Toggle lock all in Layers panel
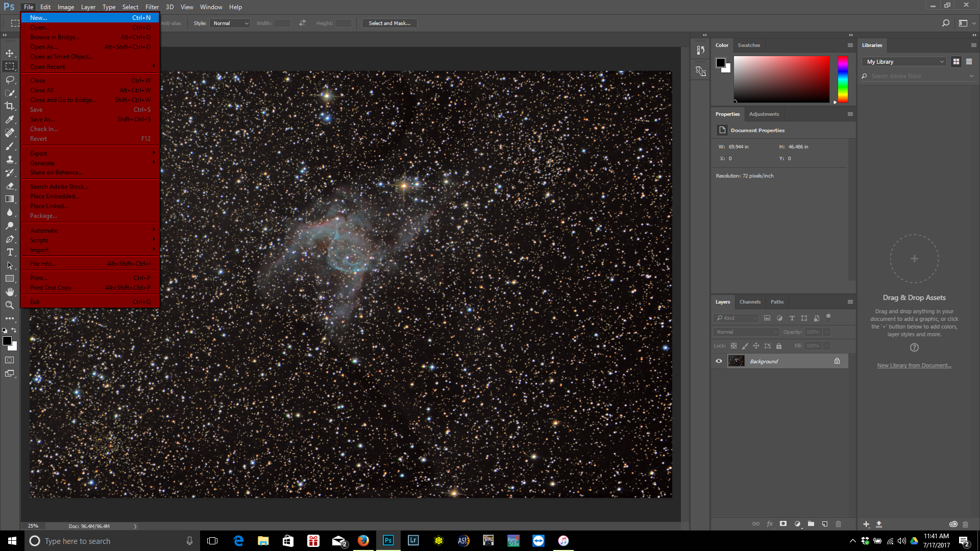The image size is (980, 551). pos(779,346)
